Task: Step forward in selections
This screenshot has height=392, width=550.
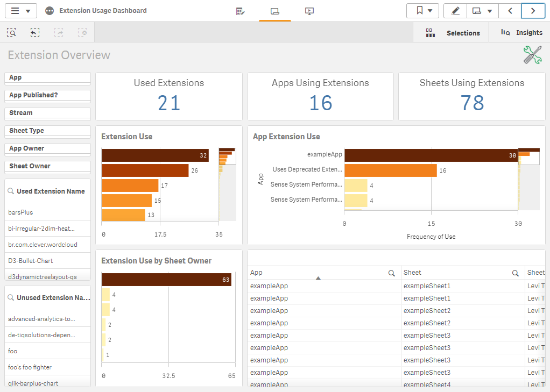Action: tap(59, 33)
